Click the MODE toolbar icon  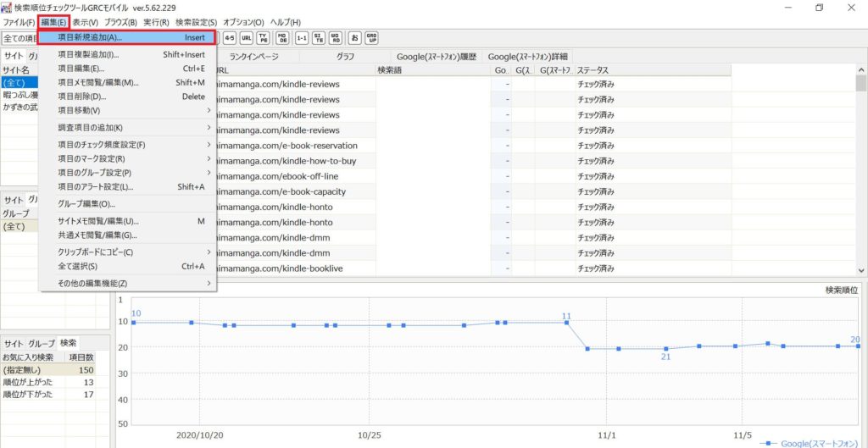click(281, 38)
